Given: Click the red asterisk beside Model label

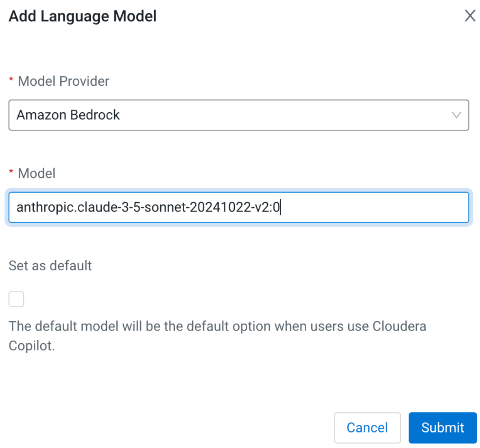Looking at the screenshot, I should click(11, 172).
